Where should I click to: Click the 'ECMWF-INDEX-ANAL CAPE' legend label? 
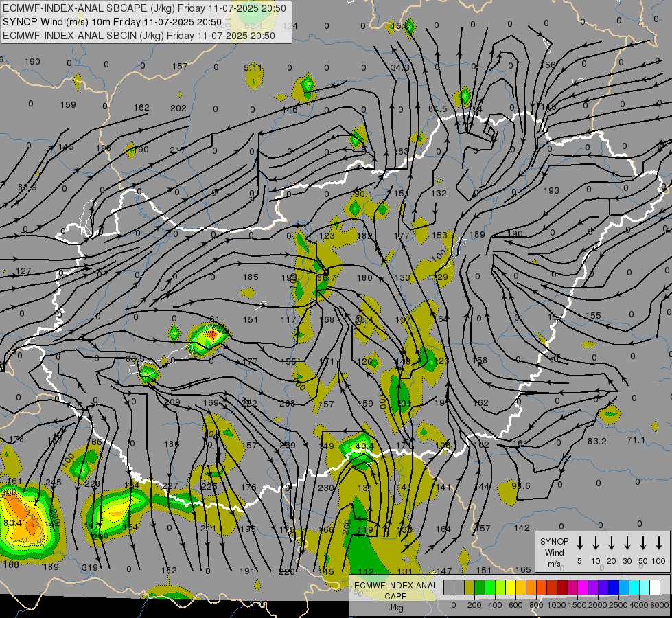pos(395,591)
